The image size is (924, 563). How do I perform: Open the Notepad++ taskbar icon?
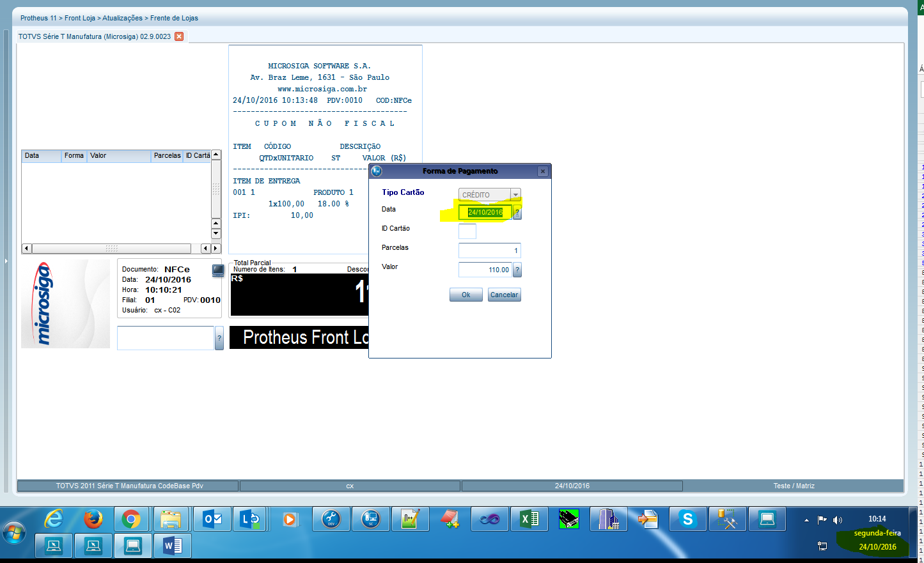point(410,519)
